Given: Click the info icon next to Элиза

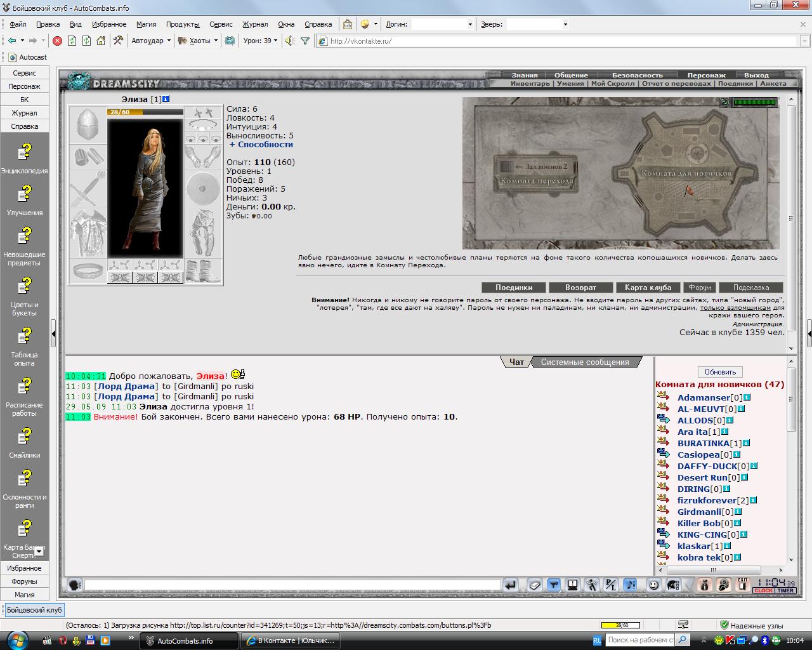Looking at the screenshot, I should point(166,99).
